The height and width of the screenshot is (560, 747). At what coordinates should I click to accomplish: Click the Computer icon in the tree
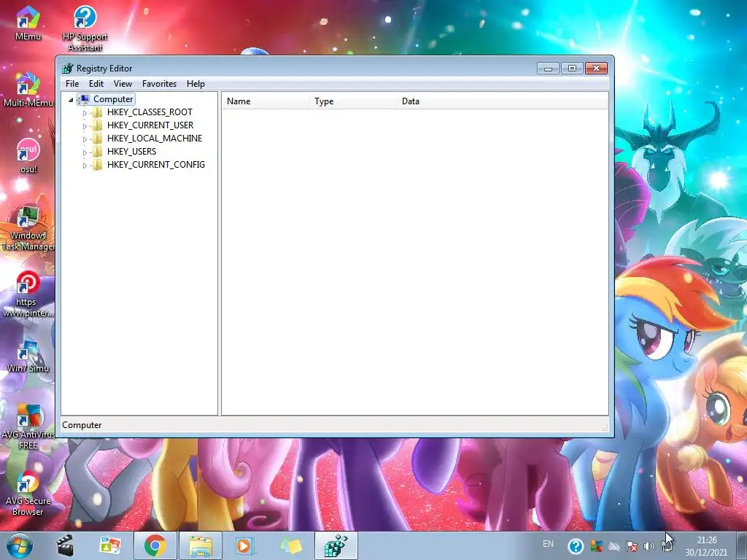(85, 99)
